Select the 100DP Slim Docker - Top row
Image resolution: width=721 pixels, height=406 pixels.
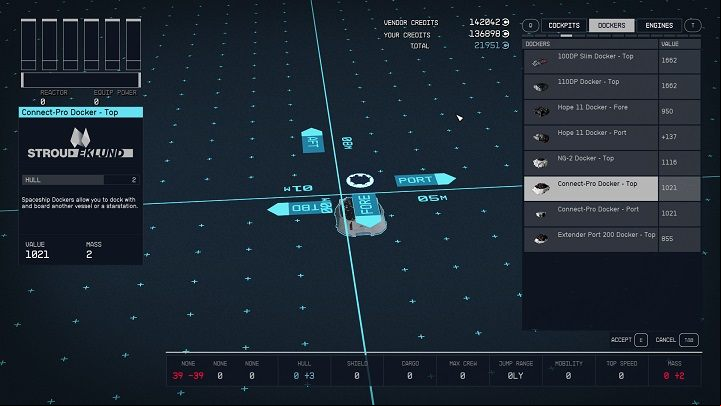tap(612, 61)
